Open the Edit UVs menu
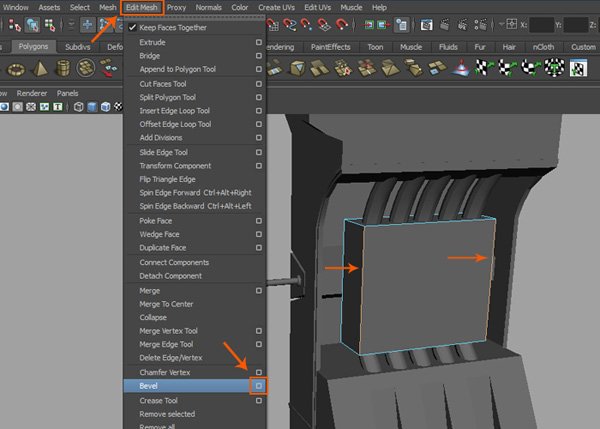Image resolution: width=600 pixels, height=429 pixels. tap(317, 7)
